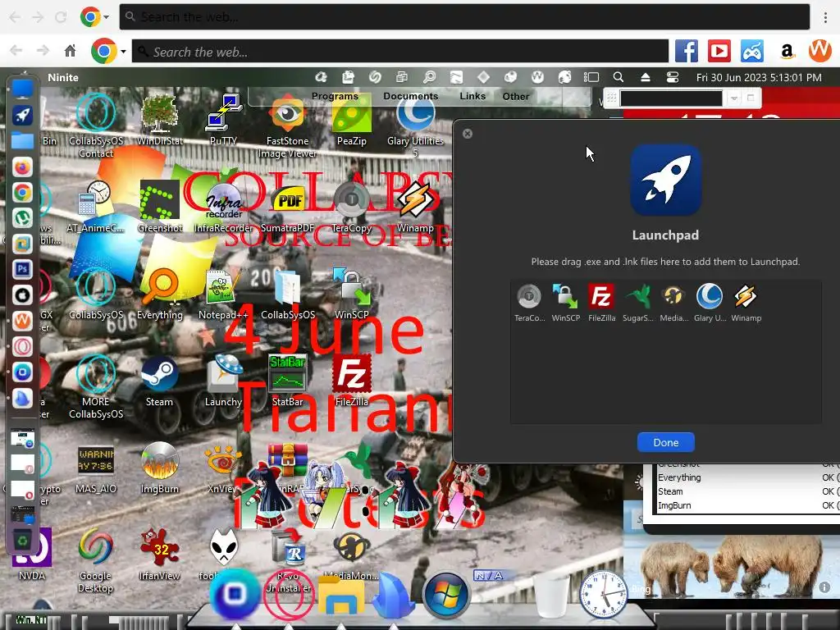This screenshot has width=840, height=630.
Task: Open the StatBar desktop icon
Action: [287, 381]
